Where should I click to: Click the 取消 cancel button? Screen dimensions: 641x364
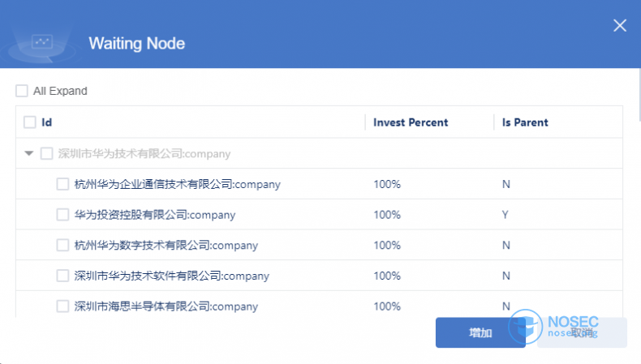click(x=582, y=332)
